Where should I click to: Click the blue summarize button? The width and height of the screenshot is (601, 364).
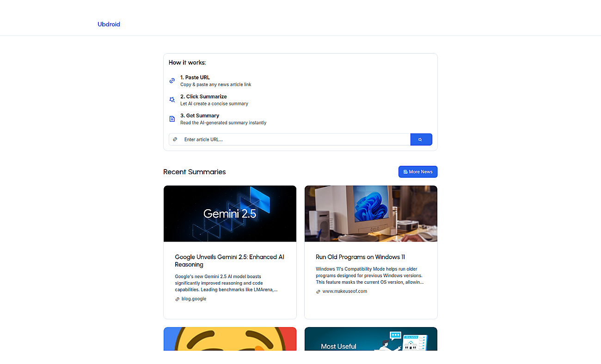click(421, 140)
